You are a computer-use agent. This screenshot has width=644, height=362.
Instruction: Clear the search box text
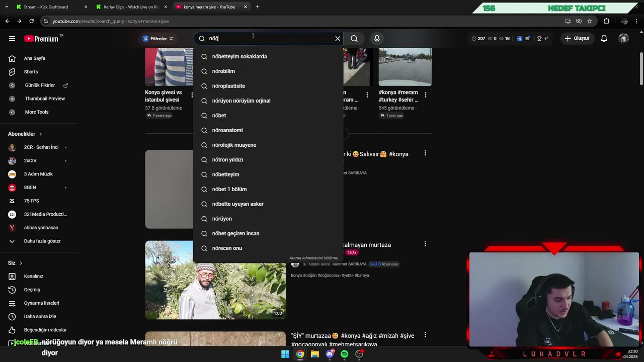(x=338, y=39)
